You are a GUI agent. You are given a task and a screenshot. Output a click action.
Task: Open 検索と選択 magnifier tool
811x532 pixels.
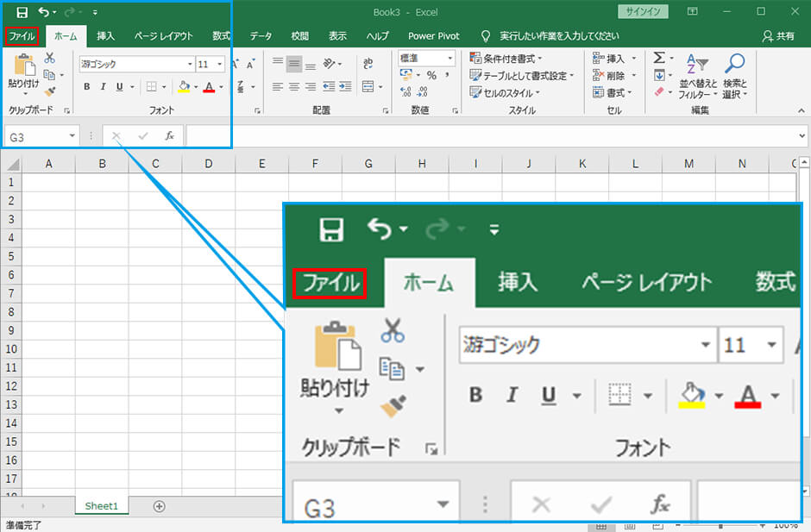coord(734,76)
